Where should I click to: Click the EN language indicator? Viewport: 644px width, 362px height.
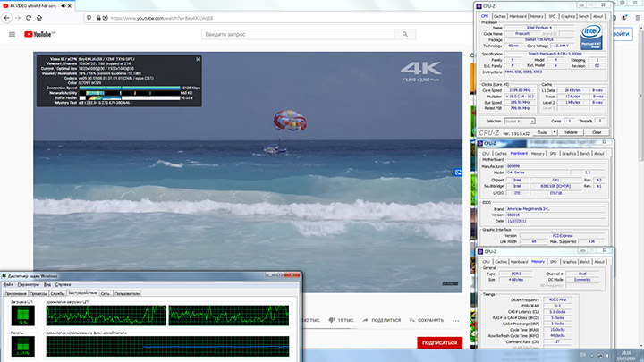(582, 355)
